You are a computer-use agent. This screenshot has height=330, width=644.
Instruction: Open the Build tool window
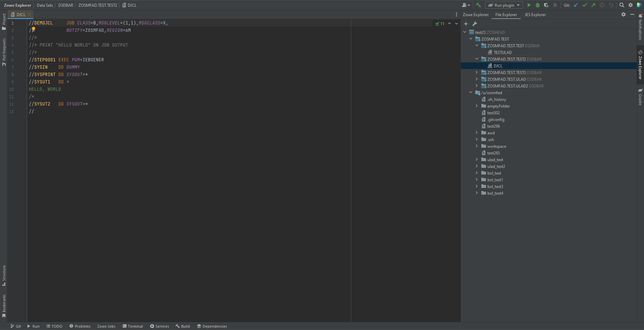(x=182, y=326)
